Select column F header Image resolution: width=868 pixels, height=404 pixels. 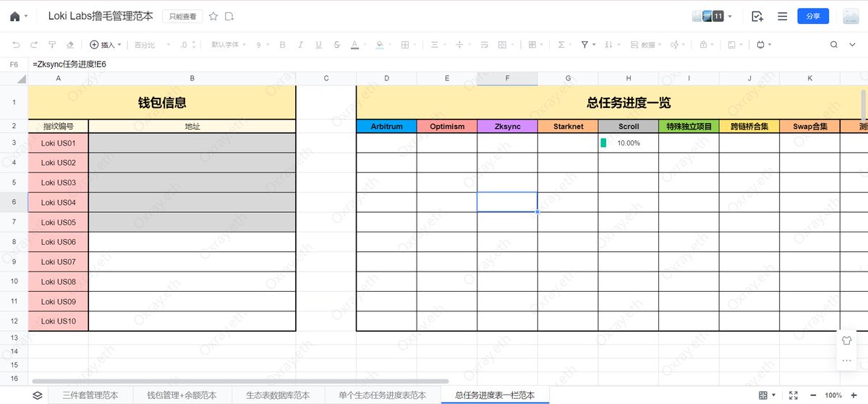pos(507,78)
